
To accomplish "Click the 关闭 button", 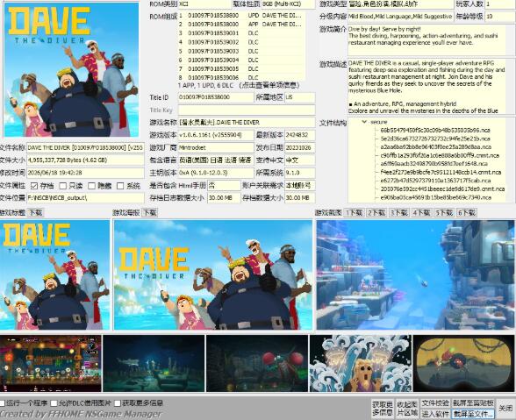I will 505,408.
